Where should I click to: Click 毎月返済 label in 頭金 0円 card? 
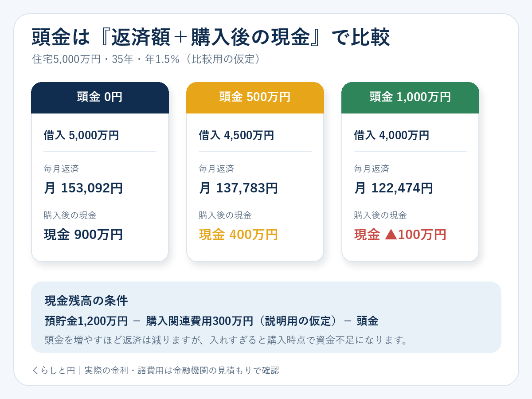click(x=61, y=169)
